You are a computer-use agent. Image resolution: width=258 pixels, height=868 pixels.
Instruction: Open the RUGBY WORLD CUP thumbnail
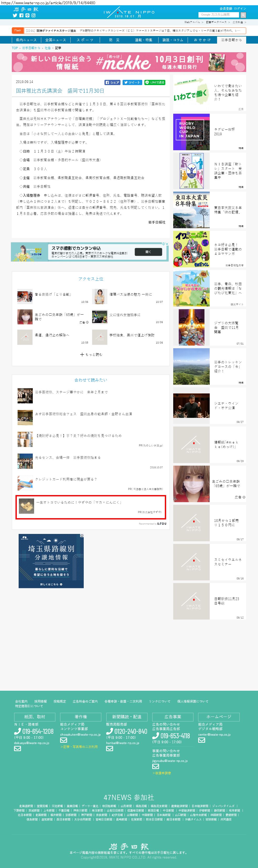tap(191, 132)
